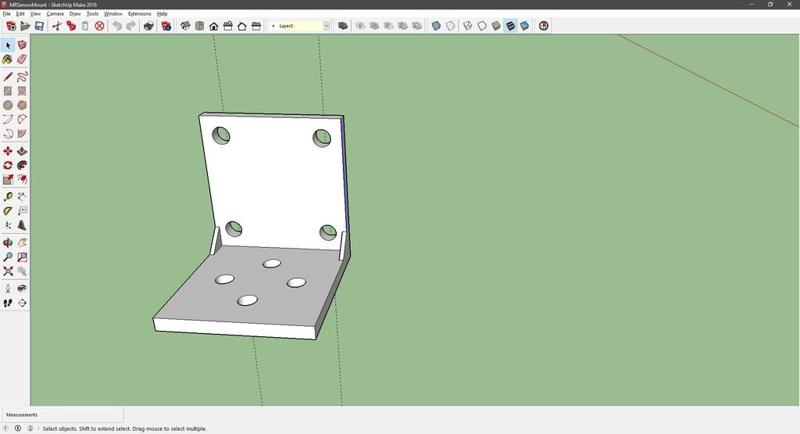Click the Previous view zoom tool
The width and height of the screenshot is (800, 434).
22,271
